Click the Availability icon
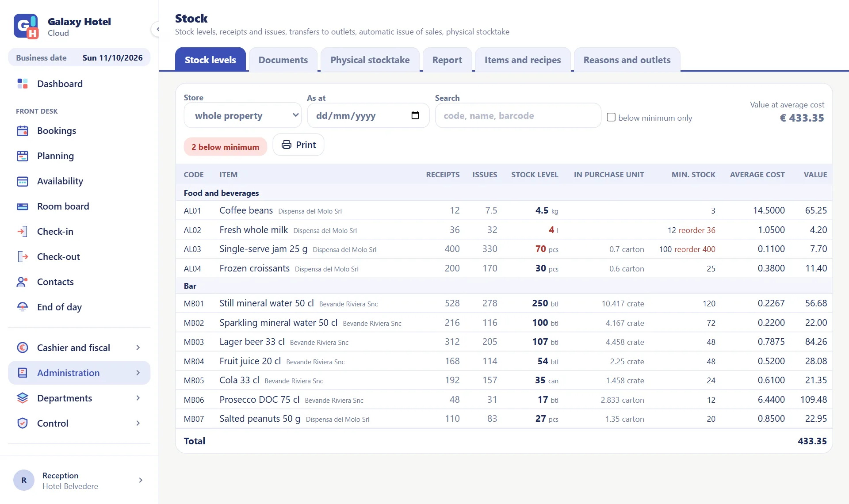Viewport: 849px width, 504px height. coord(23,181)
